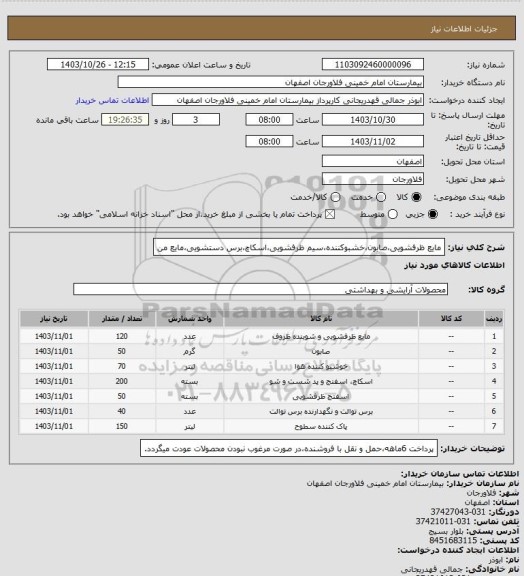Click the delivery province field اصفهان
This screenshot has width=524, height=576.
[373, 161]
